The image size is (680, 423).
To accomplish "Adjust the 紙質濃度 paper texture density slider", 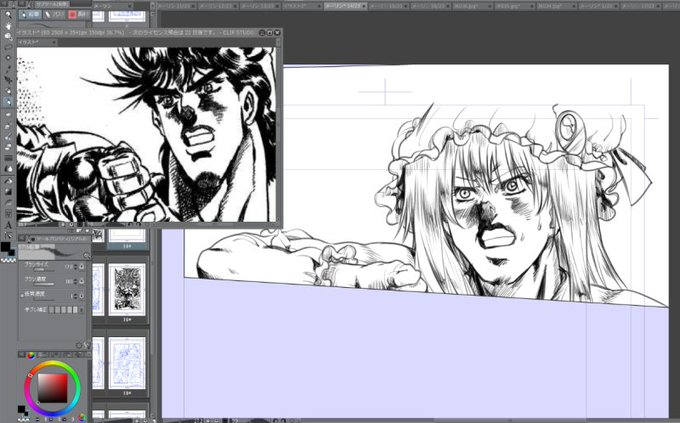I will (44, 299).
